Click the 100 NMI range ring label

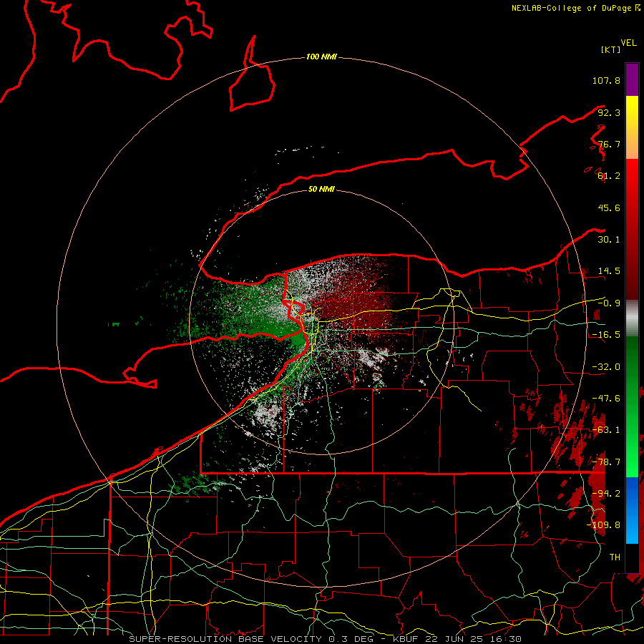tap(321, 57)
